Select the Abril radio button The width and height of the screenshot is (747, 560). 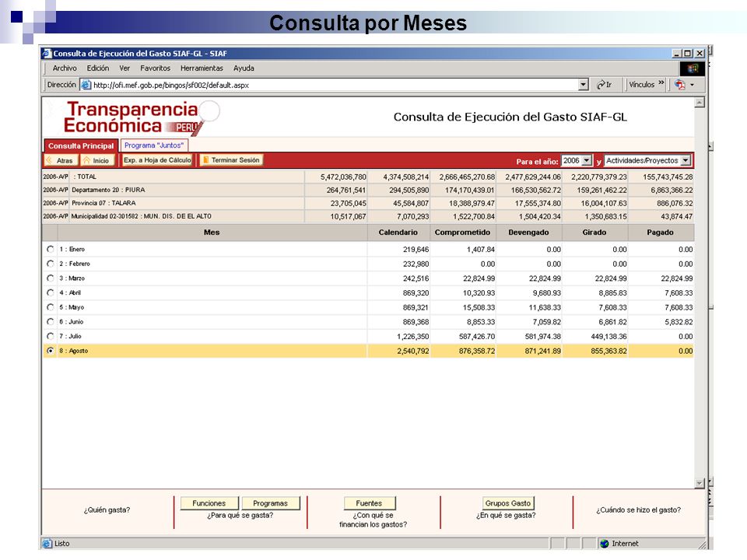click(x=50, y=292)
